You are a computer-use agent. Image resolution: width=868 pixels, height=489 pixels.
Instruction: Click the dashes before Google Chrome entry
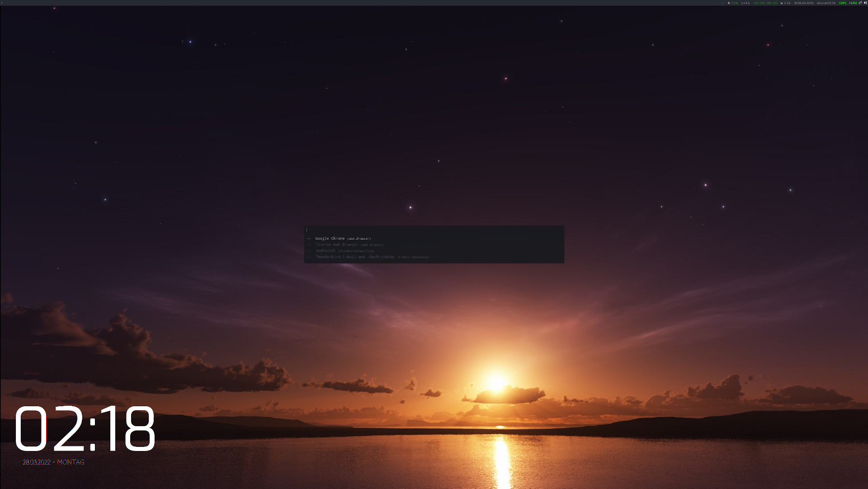309,238
